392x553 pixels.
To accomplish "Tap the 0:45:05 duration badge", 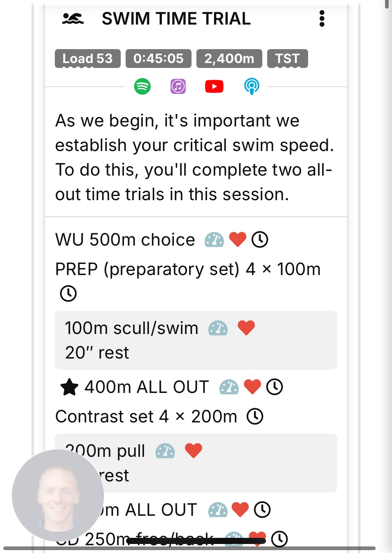I will (x=158, y=59).
